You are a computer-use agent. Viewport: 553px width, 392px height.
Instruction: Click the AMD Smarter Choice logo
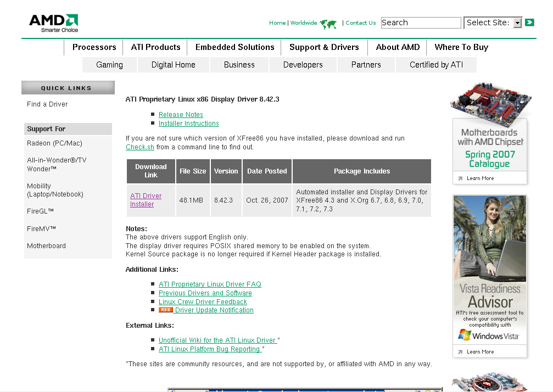tap(53, 23)
